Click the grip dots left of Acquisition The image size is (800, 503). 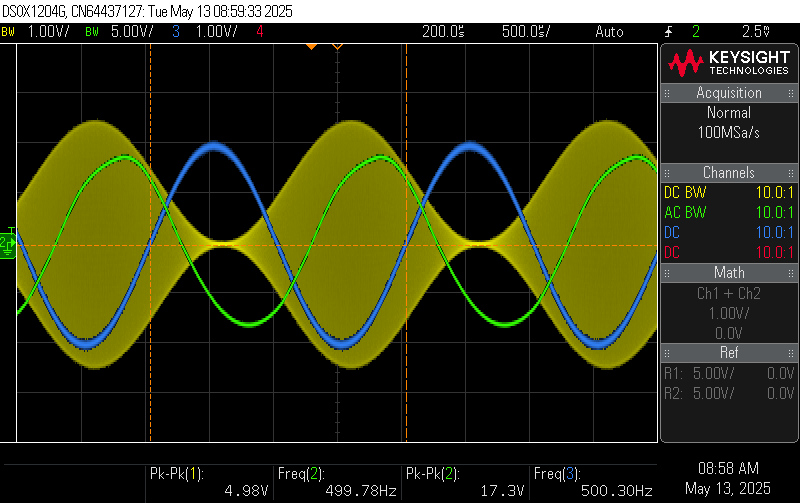tap(667, 93)
